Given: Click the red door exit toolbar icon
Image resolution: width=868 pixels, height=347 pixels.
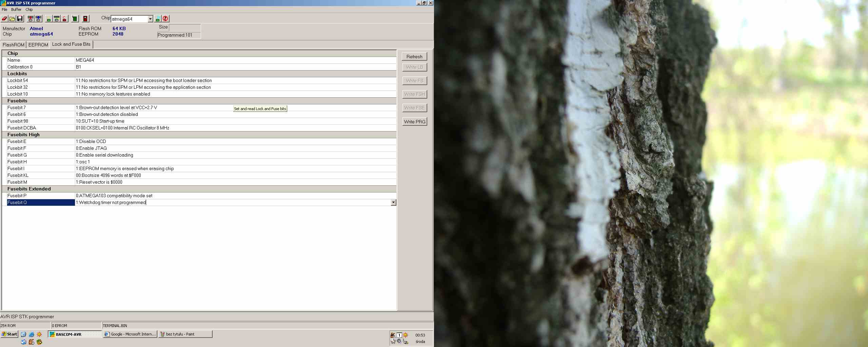Looking at the screenshot, I should coord(85,19).
